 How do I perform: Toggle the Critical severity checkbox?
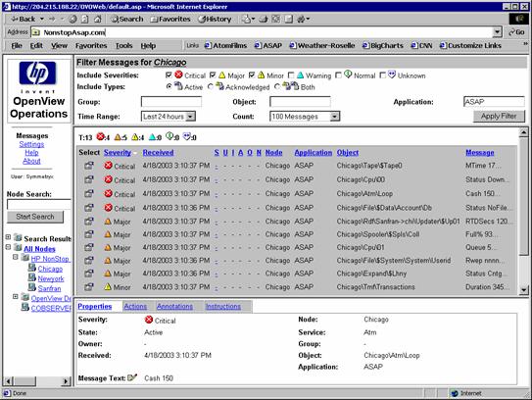pyautogui.click(x=169, y=75)
